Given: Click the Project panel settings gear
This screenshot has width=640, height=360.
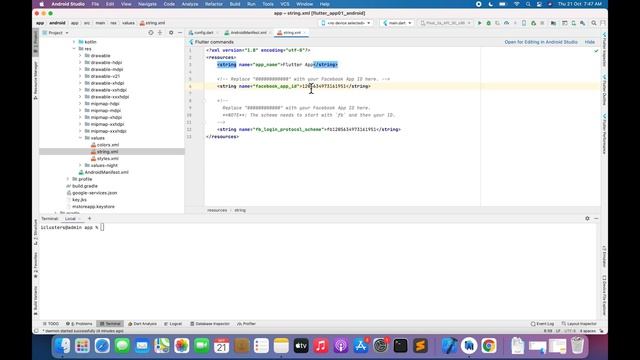Looking at the screenshot, I should click(171, 33).
